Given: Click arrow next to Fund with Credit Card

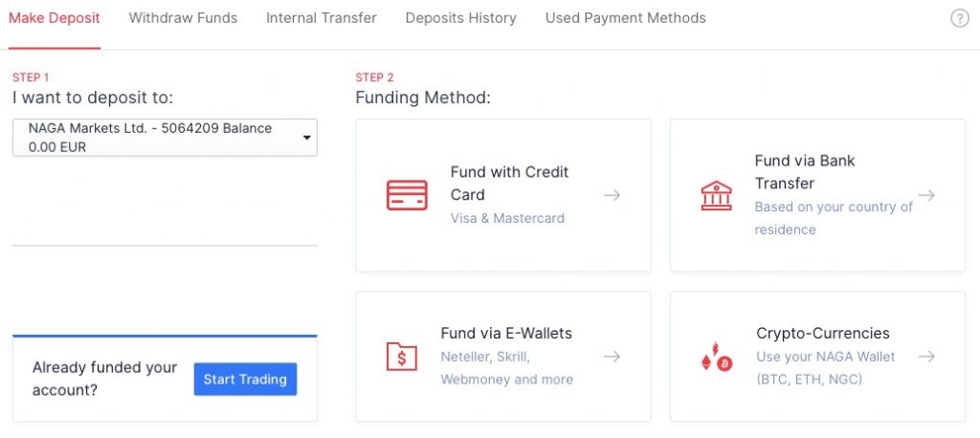Looking at the screenshot, I should tap(612, 195).
